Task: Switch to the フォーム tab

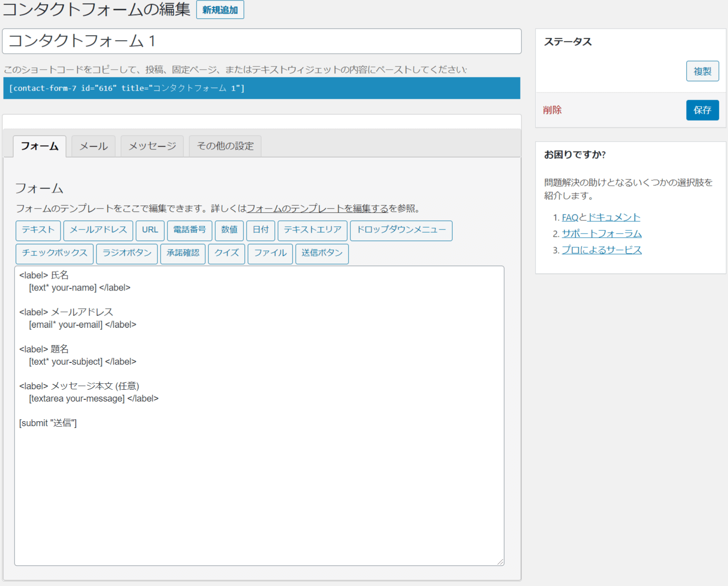Action: pyautogui.click(x=40, y=146)
